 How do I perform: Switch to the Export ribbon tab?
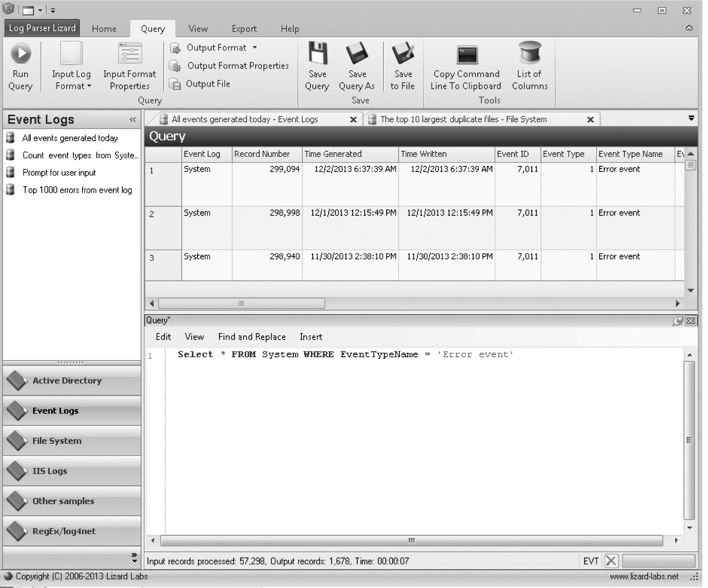(244, 29)
